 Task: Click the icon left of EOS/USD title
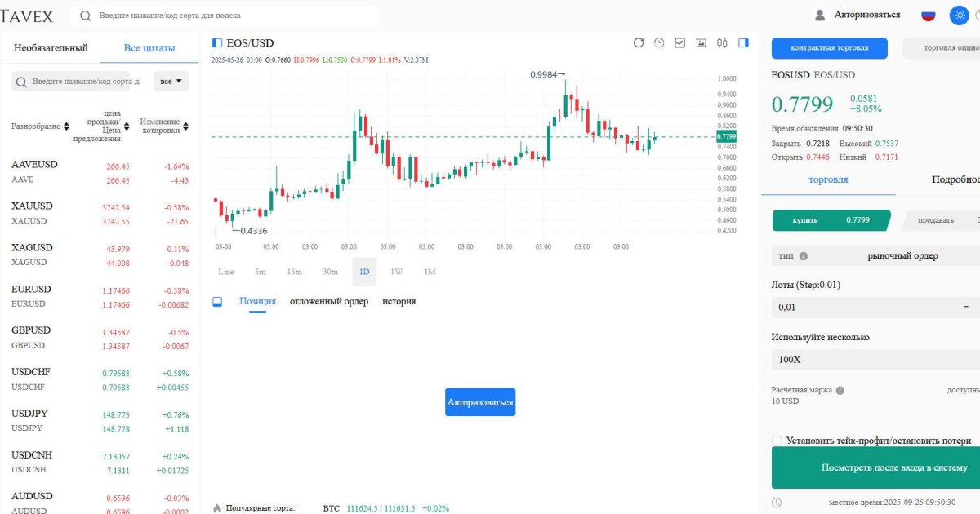tap(217, 42)
